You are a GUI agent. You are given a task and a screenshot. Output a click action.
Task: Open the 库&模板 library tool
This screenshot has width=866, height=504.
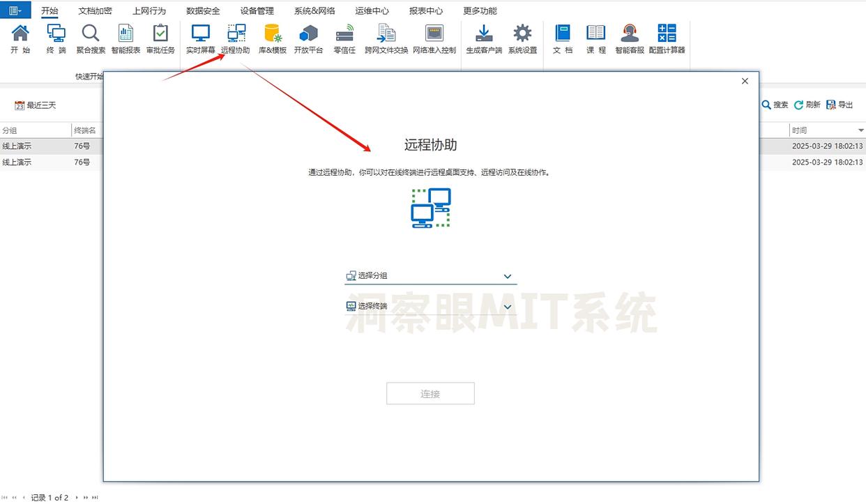click(273, 39)
